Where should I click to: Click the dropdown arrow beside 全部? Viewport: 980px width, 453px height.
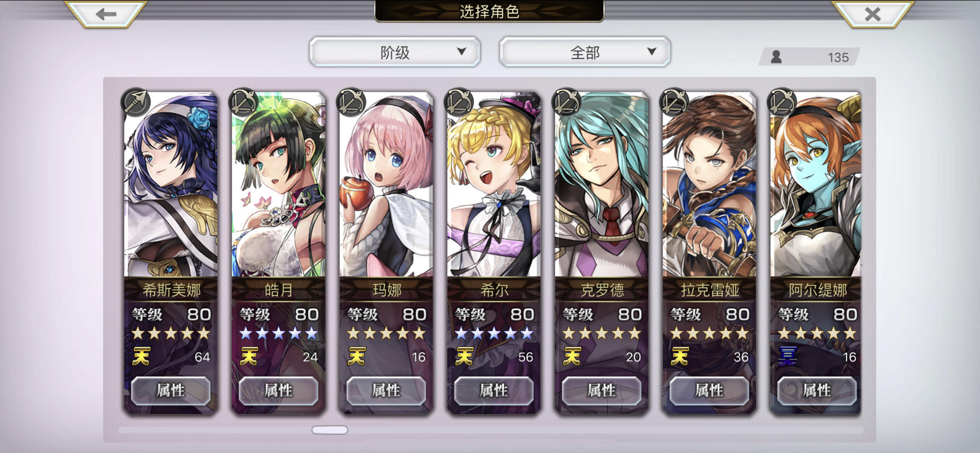tap(651, 51)
